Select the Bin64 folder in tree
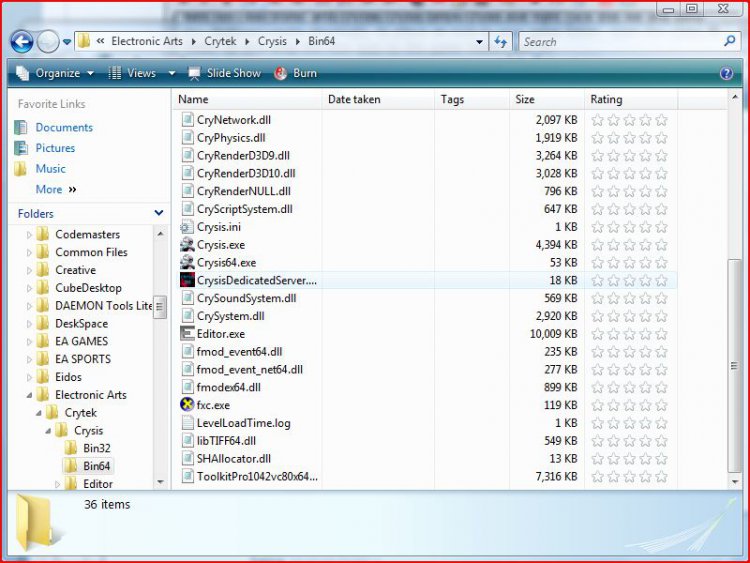 pos(96,466)
